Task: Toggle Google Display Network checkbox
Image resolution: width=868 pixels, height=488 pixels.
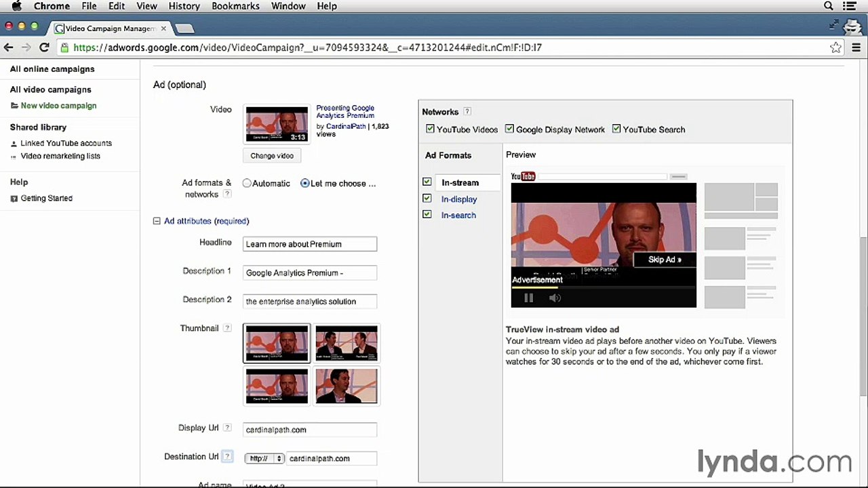Action: click(x=509, y=129)
